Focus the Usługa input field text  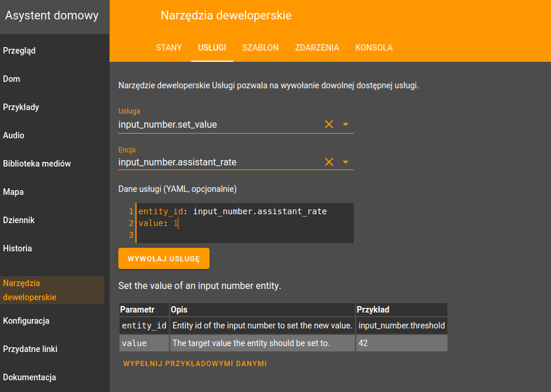218,125
